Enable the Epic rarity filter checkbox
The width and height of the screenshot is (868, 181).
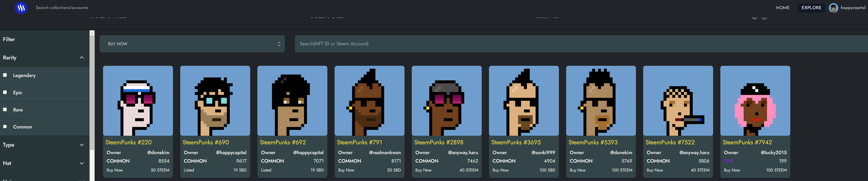coord(5,92)
